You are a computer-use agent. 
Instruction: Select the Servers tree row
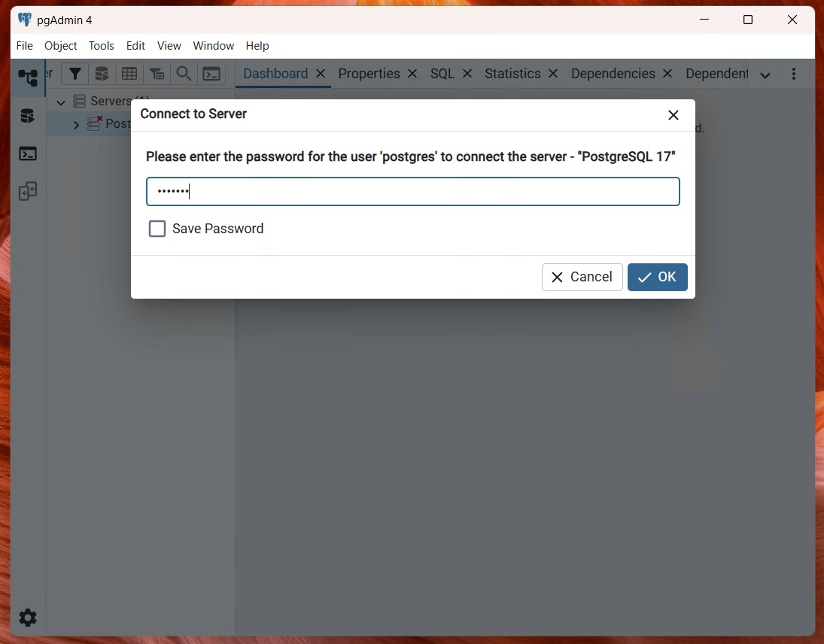140,101
